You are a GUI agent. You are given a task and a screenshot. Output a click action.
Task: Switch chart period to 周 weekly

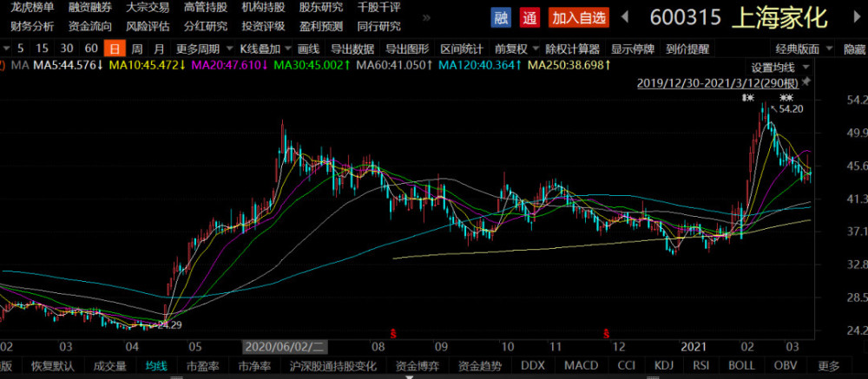[x=136, y=49]
